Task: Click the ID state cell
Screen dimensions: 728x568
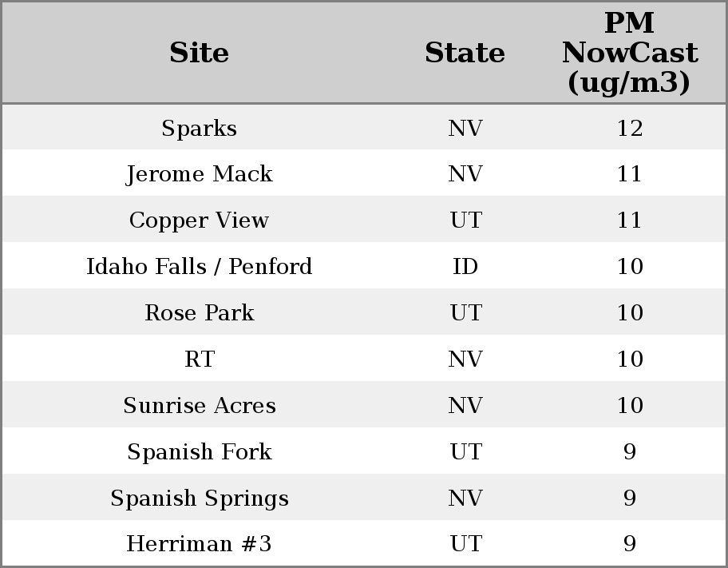Action: [x=465, y=267]
